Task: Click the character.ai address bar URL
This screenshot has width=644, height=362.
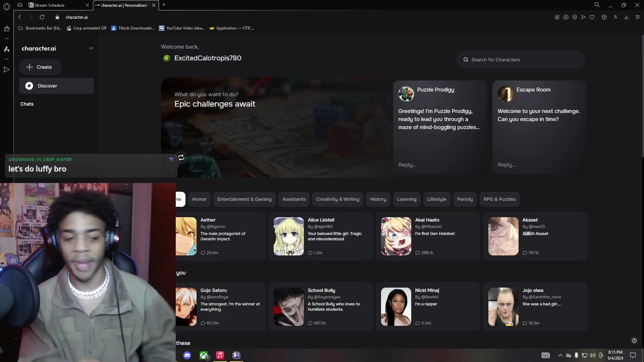Action: [76, 17]
